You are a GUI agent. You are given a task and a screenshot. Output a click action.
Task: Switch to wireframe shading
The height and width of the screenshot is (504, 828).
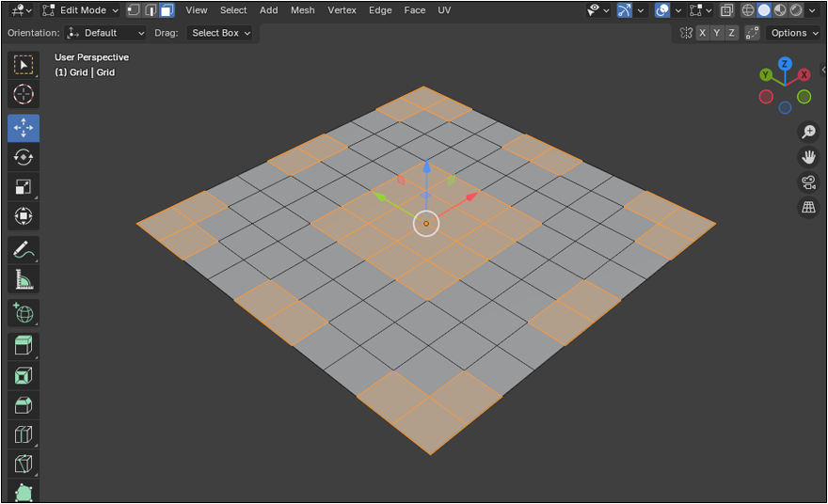pyautogui.click(x=748, y=10)
